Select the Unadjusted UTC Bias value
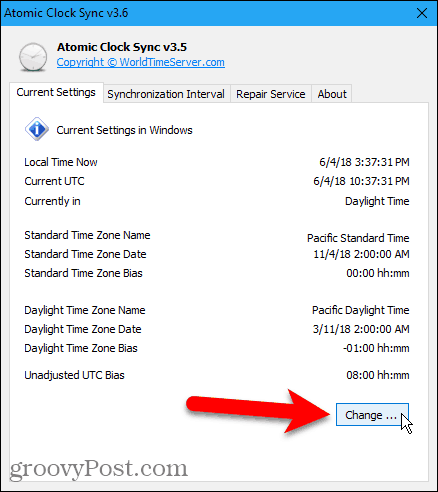The image size is (438, 492). click(x=378, y=375)
